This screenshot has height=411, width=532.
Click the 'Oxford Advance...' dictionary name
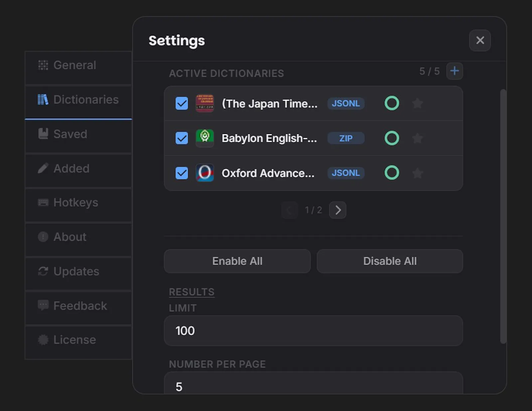268,173
